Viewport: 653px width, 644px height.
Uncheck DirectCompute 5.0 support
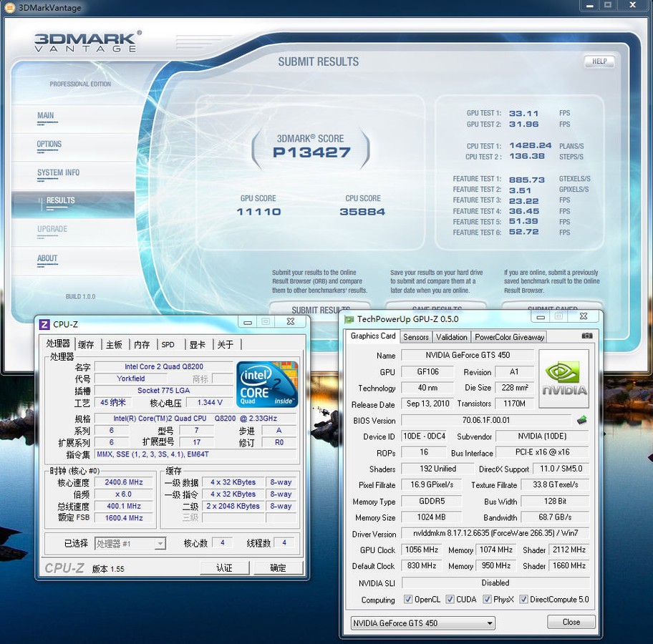click(525, 600)
